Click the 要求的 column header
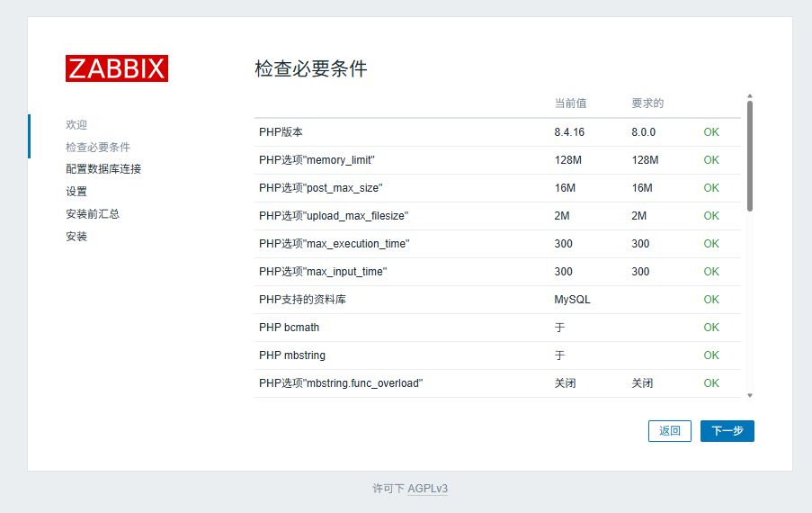 (647, 103)
